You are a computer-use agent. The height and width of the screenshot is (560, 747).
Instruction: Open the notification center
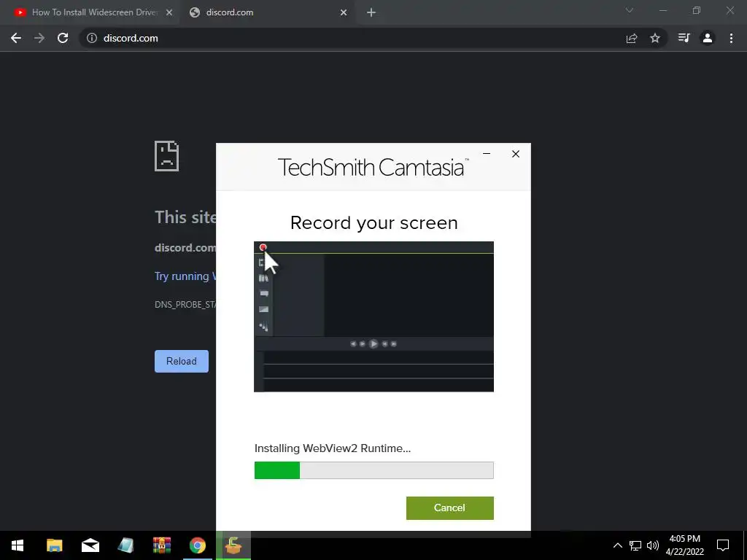point(723,545)
